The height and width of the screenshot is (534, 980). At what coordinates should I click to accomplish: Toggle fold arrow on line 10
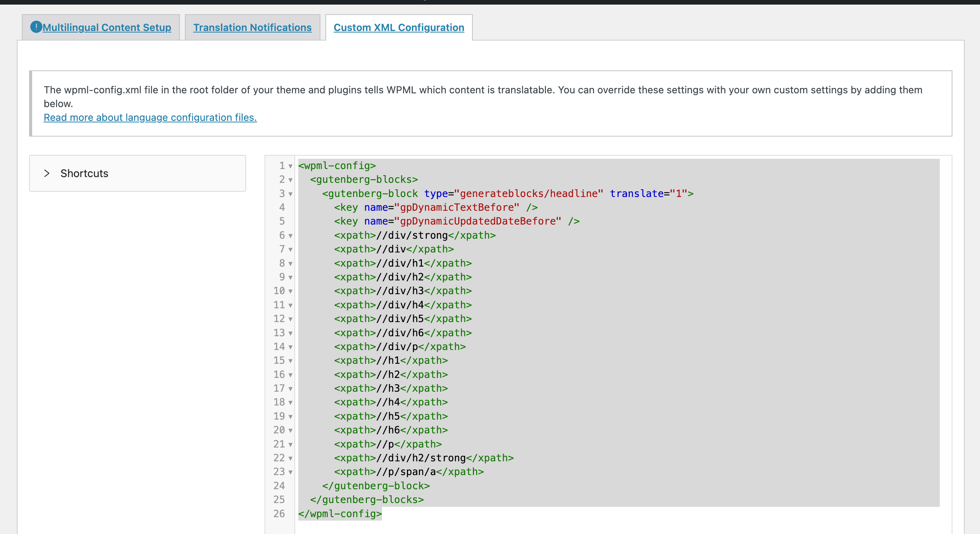[291, 291]
